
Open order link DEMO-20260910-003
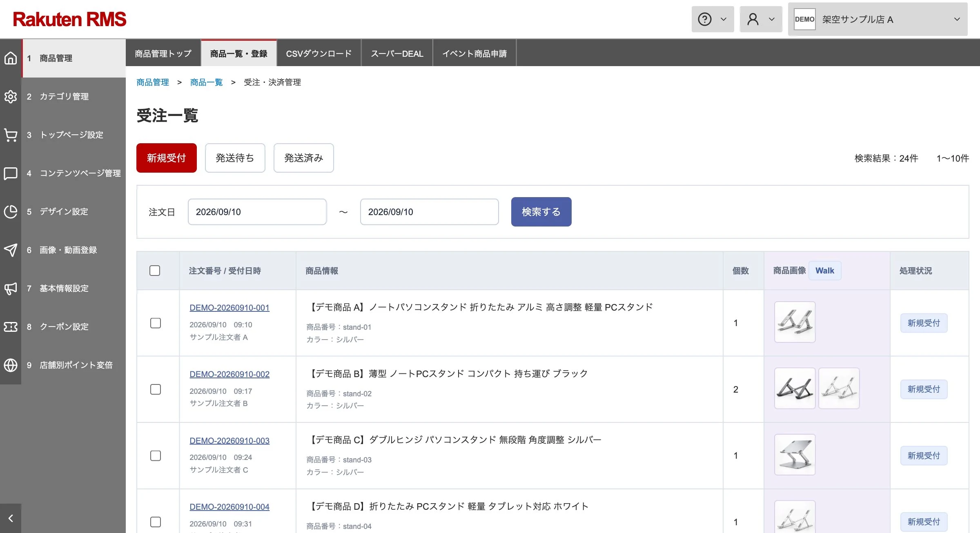click(229, 441)
